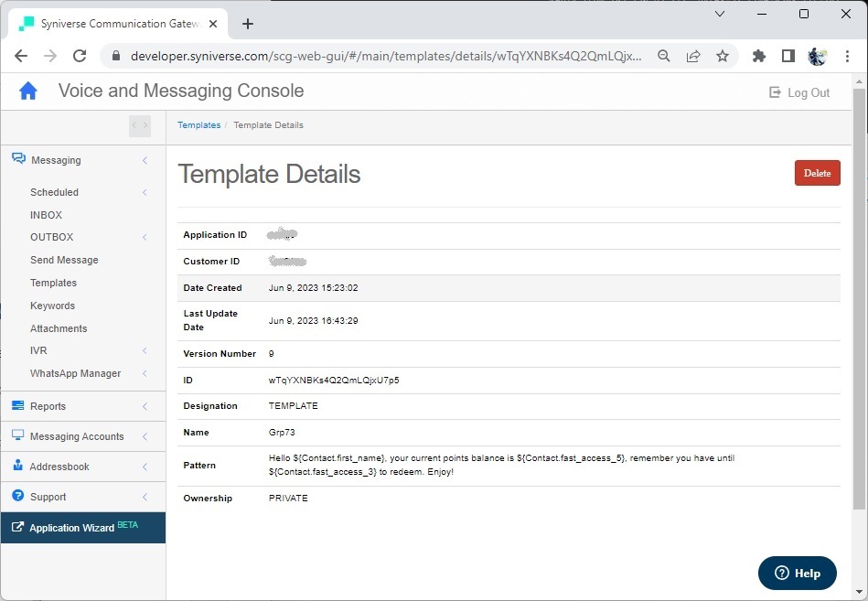This screenshot has height=601, width=868.
Task: Open the browser profile avatar
Action: coord(818,56)
